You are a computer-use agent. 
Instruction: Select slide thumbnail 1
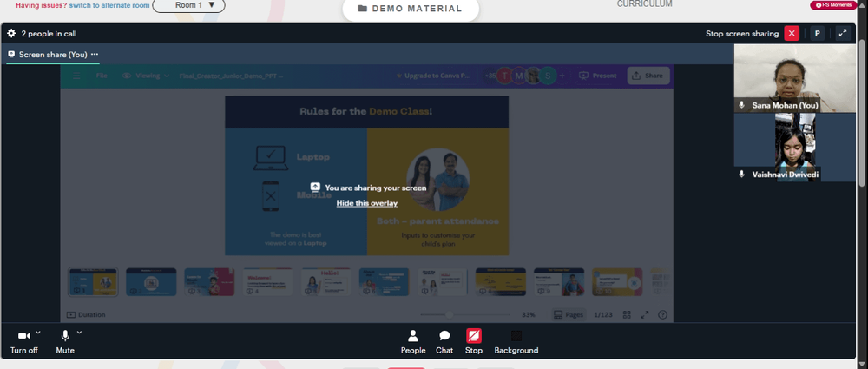(x=93, y=282)
